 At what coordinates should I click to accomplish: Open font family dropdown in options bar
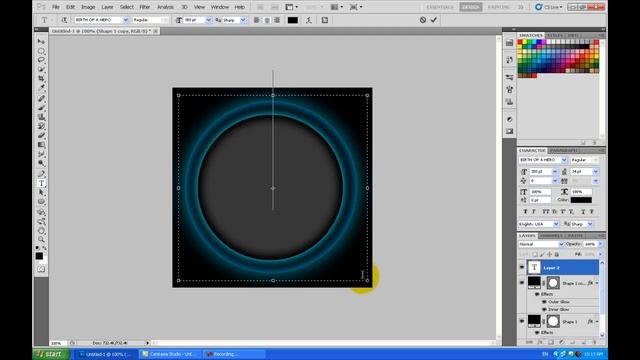tap(125, 20)
